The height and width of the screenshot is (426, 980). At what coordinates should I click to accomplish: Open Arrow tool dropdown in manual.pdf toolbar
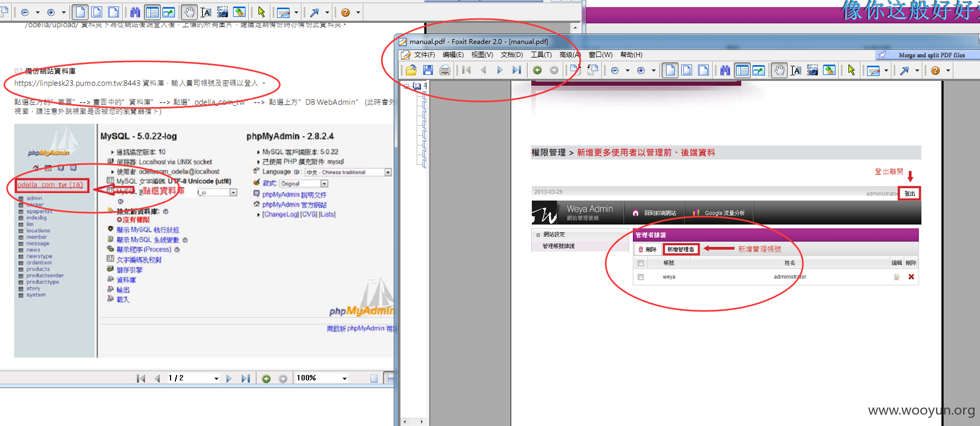click(917, 71)
